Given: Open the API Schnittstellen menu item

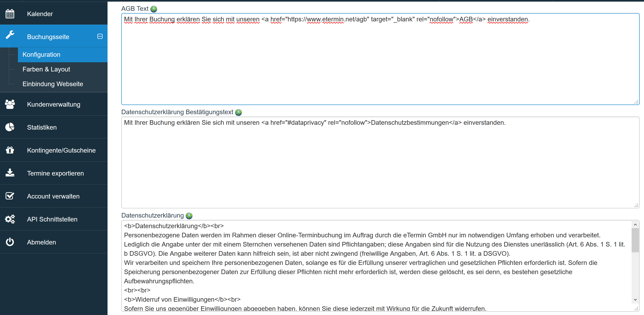Looking at the screenshot, I should click(x=54, y=219).
